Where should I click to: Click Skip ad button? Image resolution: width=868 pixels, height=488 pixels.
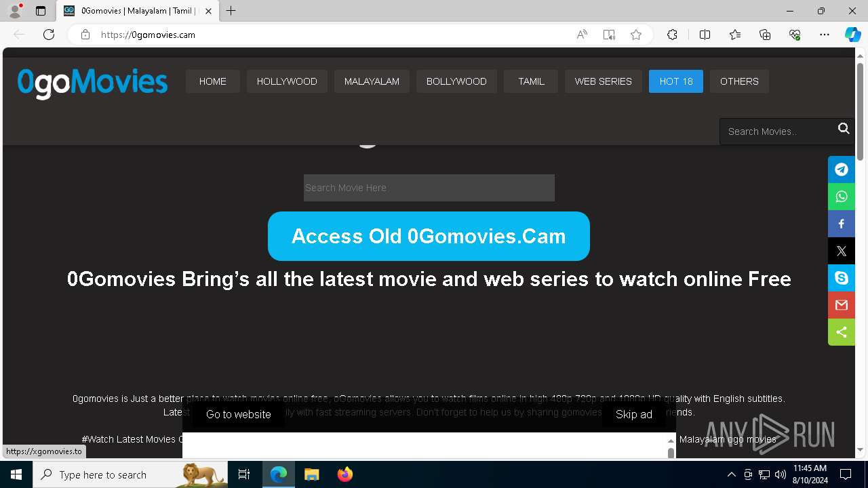(634, 414)
